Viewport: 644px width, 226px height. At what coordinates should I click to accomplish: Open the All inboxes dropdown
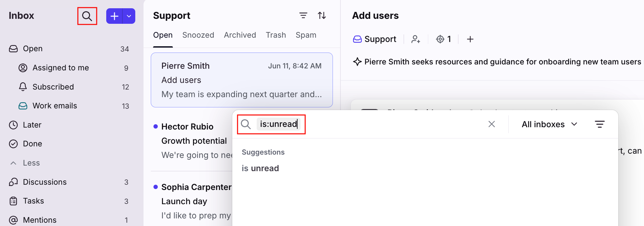(550, 124)
